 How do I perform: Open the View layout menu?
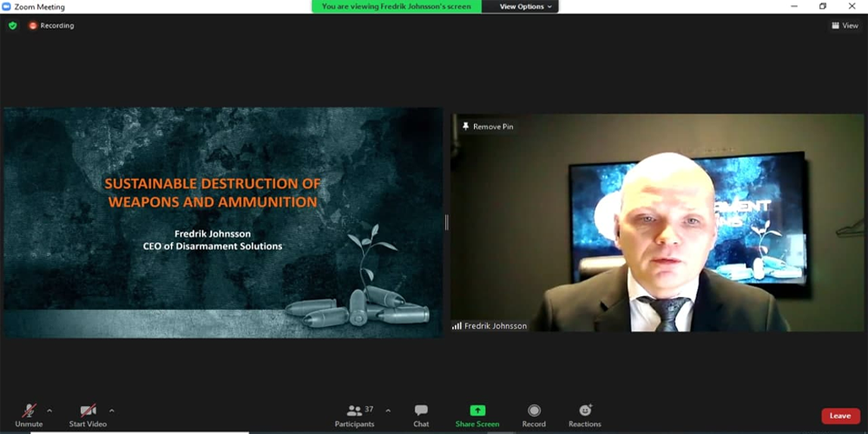pos(845,26)
